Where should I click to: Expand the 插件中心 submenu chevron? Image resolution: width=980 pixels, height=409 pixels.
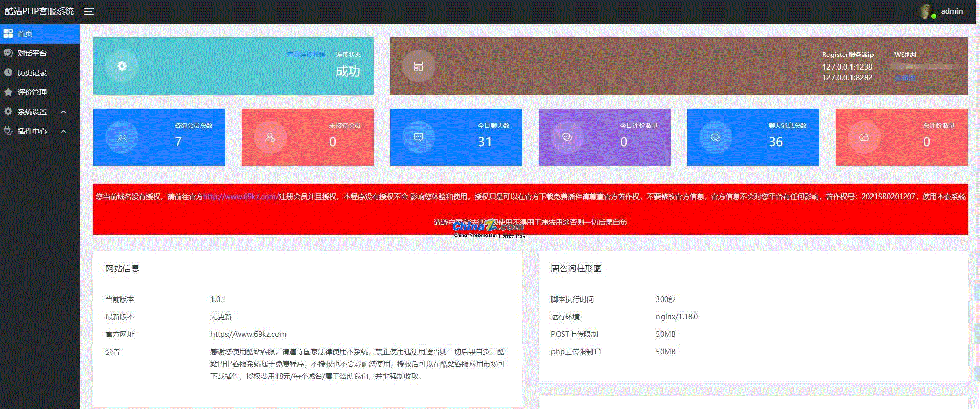pos(63,131)
